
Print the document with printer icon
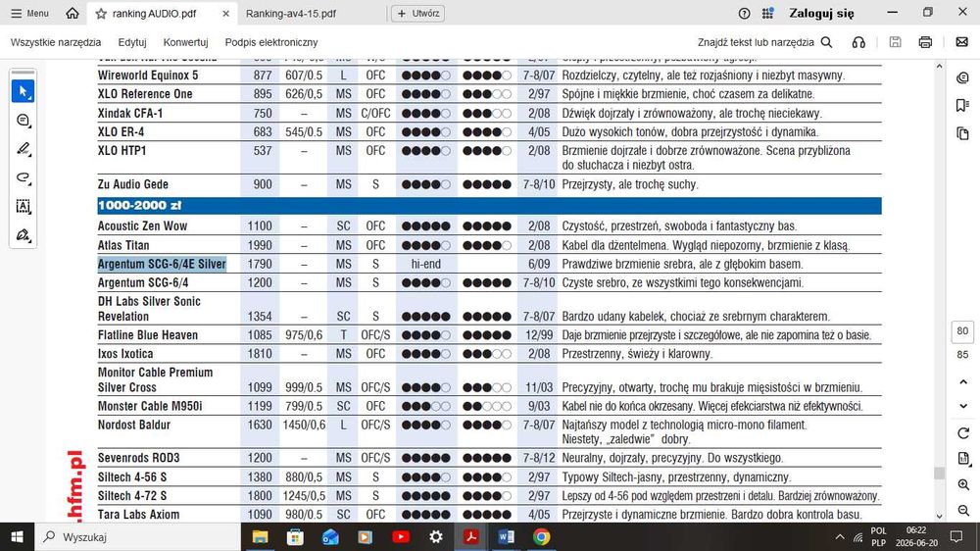pos(925,42)
